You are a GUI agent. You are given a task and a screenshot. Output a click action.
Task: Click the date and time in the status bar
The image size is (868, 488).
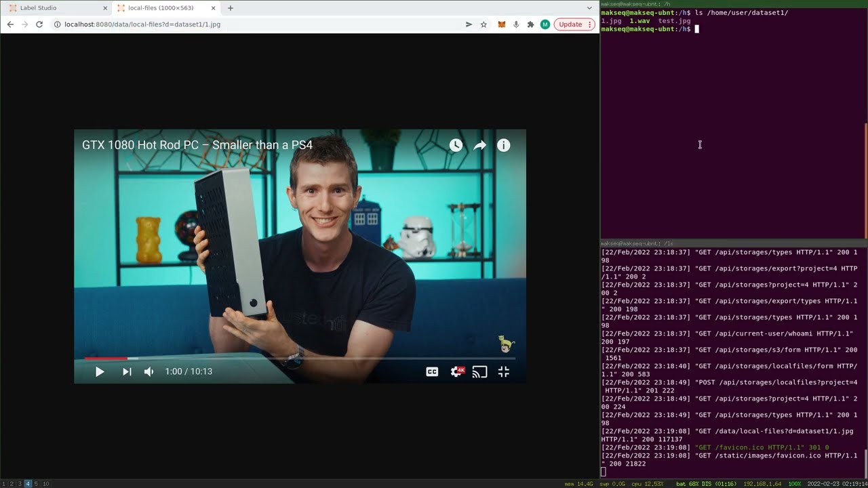tap(838, 484)
